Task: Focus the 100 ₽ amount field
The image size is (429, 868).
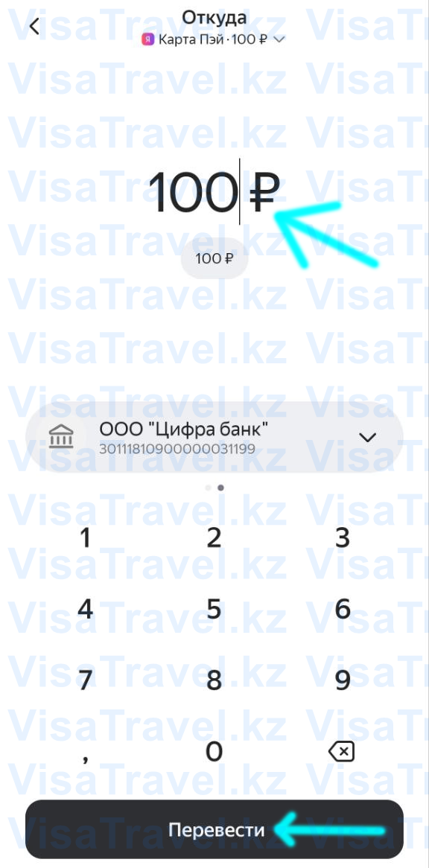Action: click(214, 191)
